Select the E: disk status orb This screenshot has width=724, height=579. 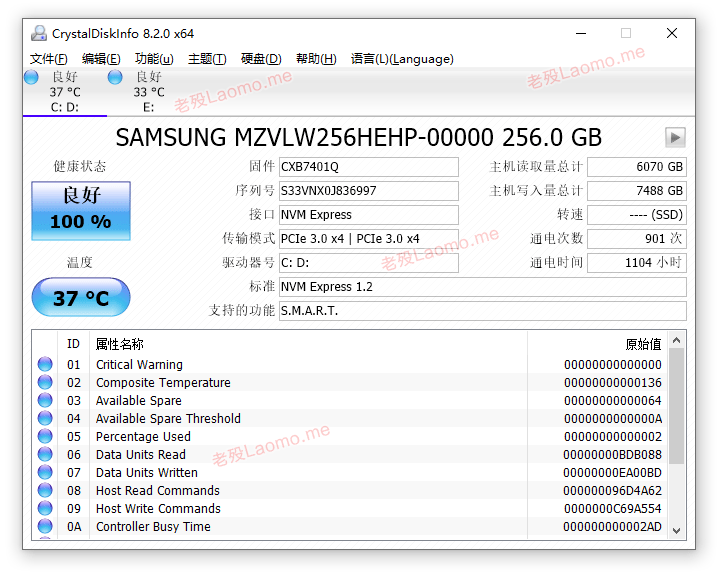pyautogui.click(x=115, y=77)
